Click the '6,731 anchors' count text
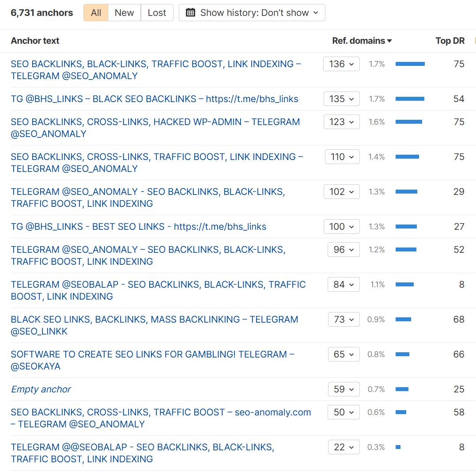 [x=42, y=13]
